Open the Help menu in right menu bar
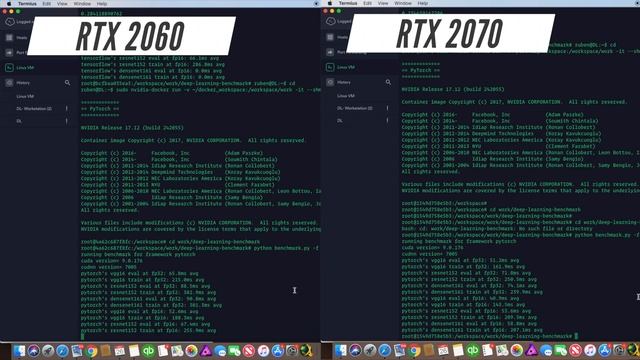 [x=422, y=3]
